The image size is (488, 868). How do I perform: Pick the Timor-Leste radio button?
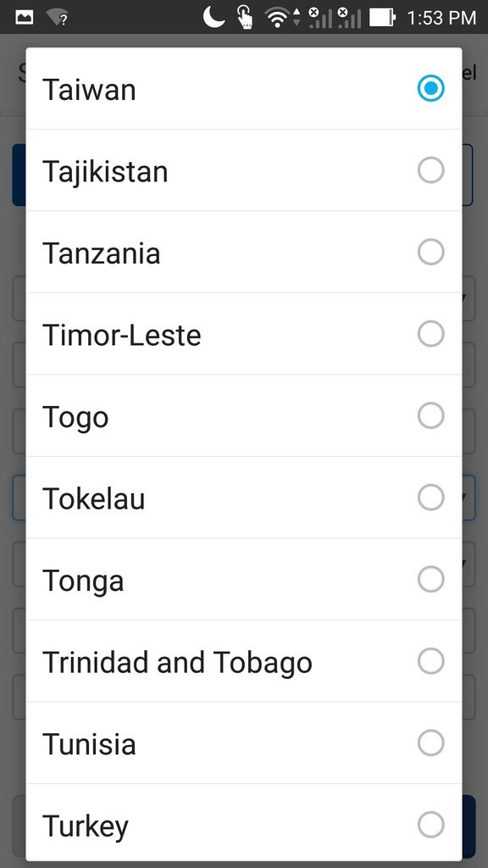point(430,334)
